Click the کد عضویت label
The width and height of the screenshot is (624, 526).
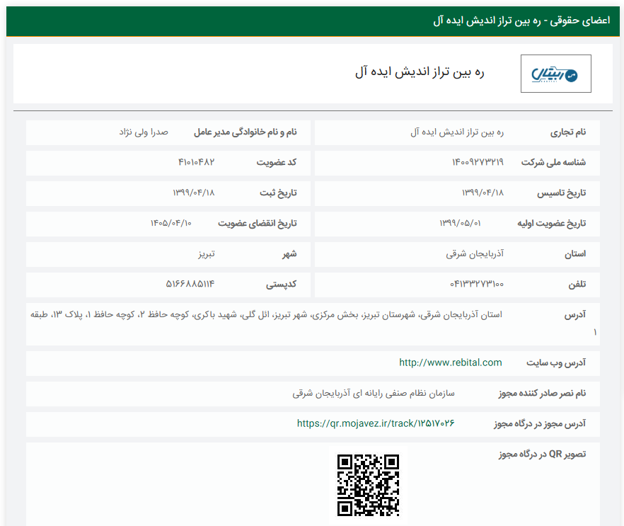point(276,162)
